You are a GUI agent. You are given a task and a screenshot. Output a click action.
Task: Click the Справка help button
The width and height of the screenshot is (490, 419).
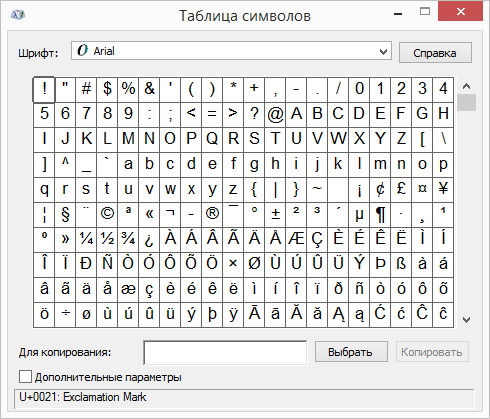(x=435, y=53)
